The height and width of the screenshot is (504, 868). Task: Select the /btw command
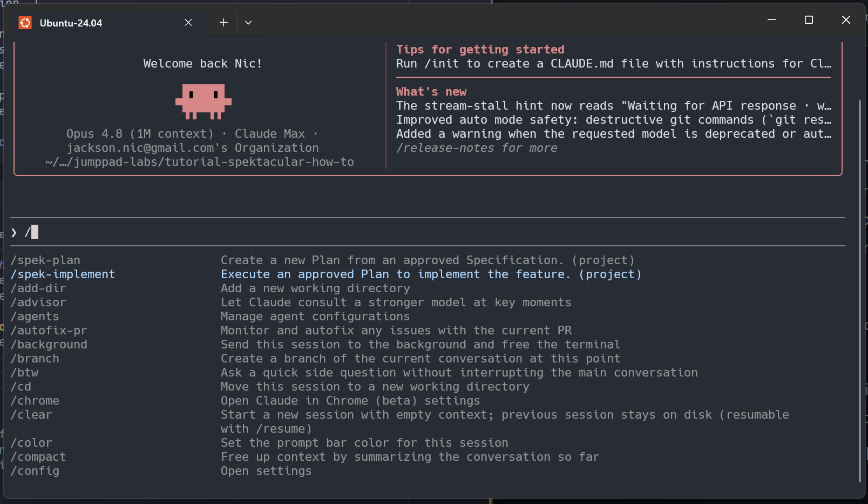point(25,373)
